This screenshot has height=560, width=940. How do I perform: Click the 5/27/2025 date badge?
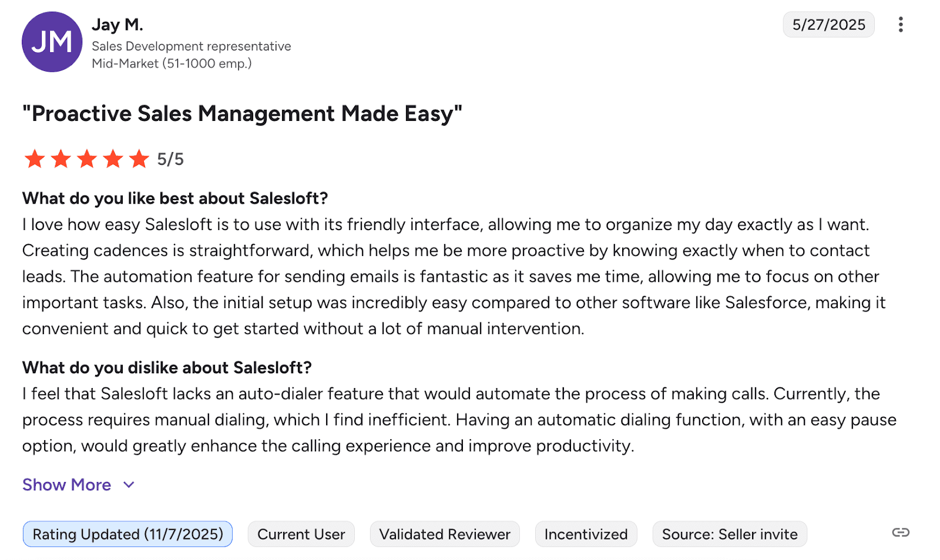pyautogui.click(x=828, y=25)
